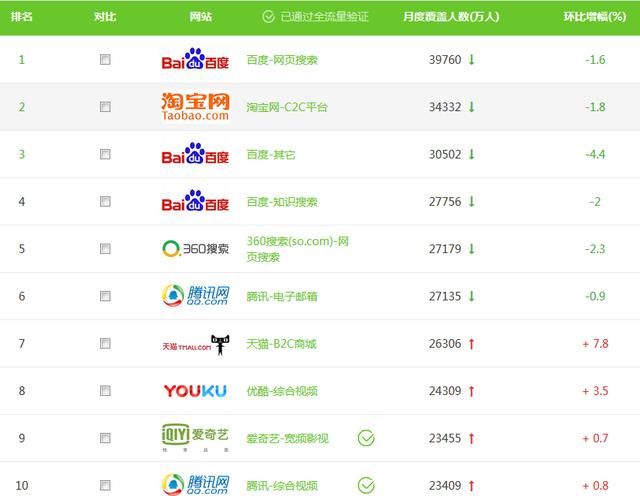This screenshot has height=496, width=640.
Task: Enable the compare checkbox for 淘宝网 row
Action: coord(105,107)
